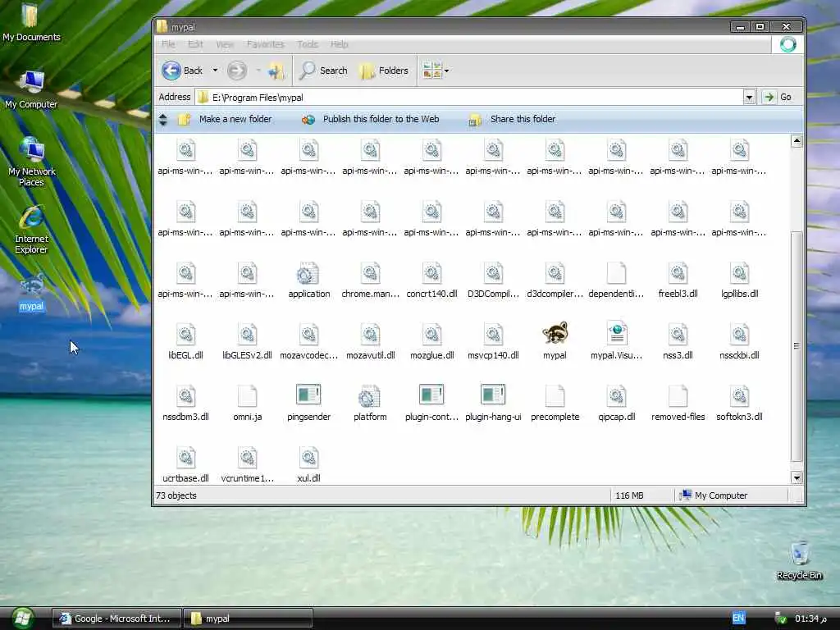Image resolution: width=840 pixels, height=630 pixels.
Task: Select the platform settings file
Action: [x=370, y=402]
